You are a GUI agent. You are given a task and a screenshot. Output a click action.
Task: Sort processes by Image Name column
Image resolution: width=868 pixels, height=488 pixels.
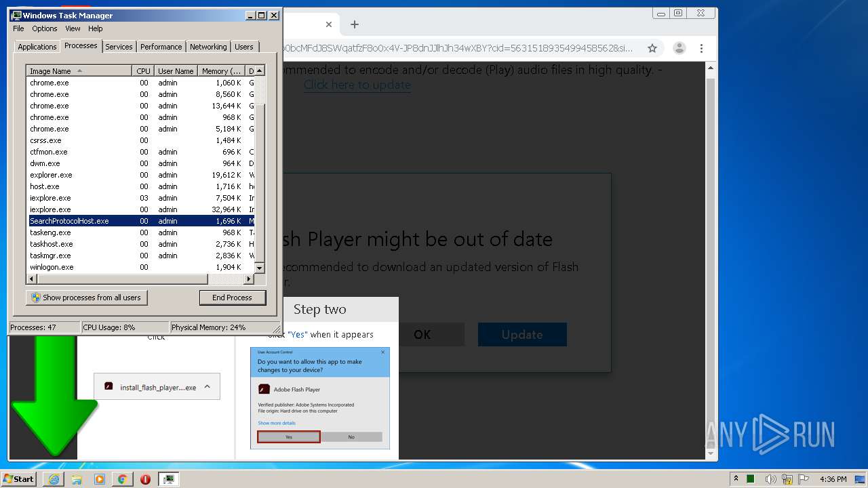(79, 70)
